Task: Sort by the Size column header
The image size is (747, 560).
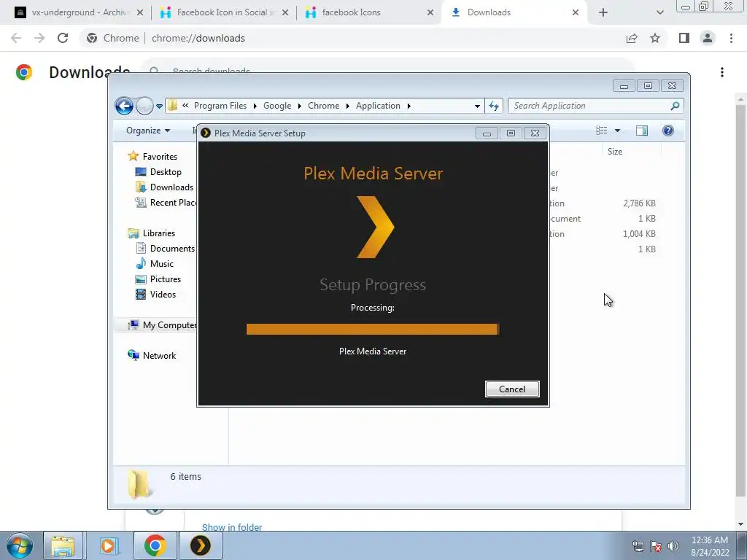Action: coord(614,152)
